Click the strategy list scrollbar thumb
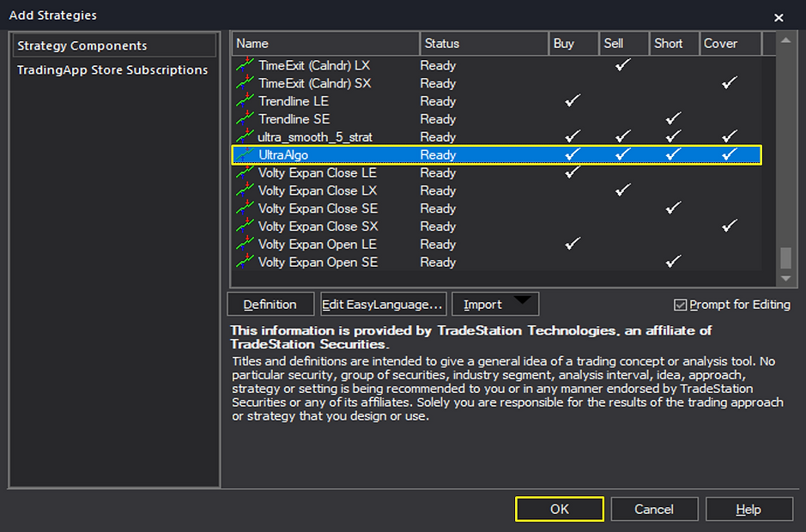806x532 pixels. (x=786, y=258)
